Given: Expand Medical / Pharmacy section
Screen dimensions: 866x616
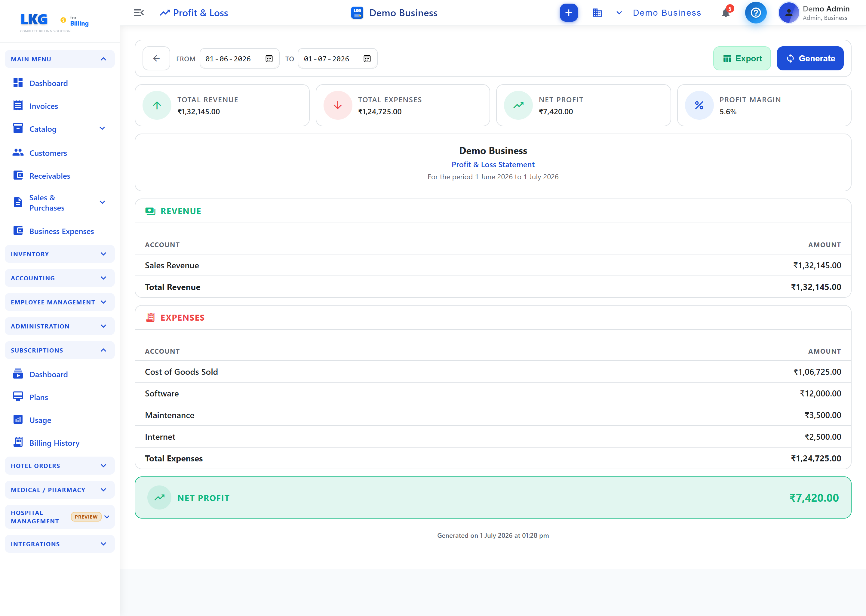Looking at the screenshot, I should pos(60,490).
